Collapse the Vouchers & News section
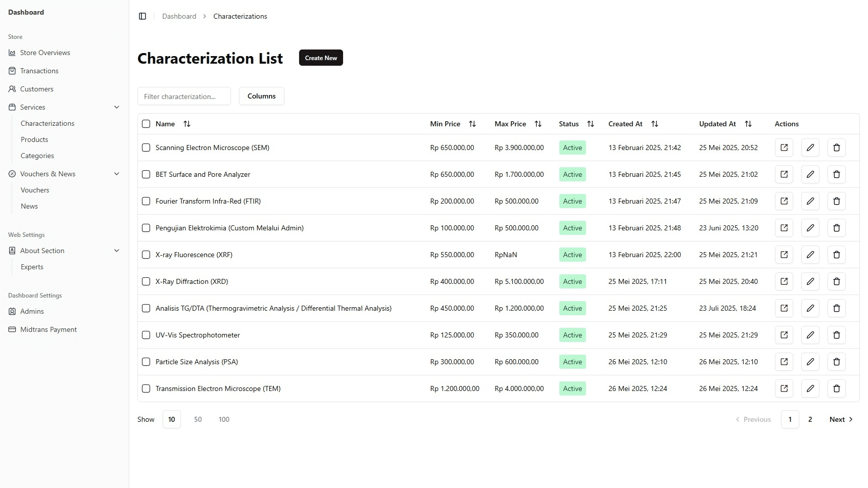Screen dimensions: 868x488 [x=117, y=174]
